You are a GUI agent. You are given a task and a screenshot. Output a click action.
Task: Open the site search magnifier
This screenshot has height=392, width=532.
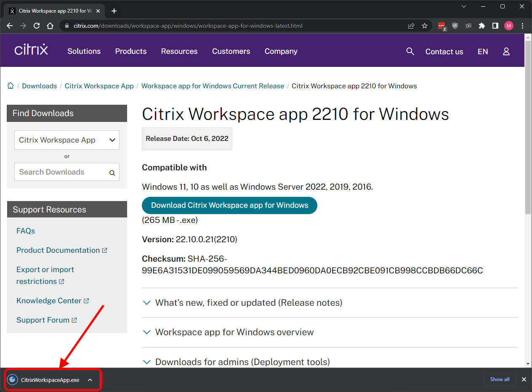410,51
